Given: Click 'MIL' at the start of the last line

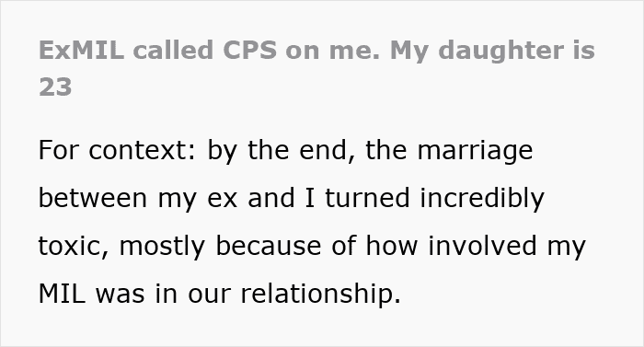Looking at the screenshot, I should tap(62, 294).
